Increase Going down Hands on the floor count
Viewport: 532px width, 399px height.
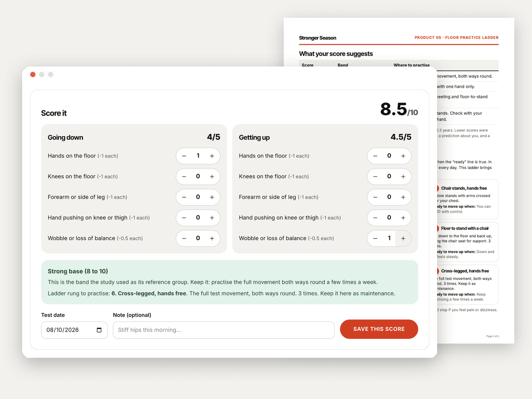click(x=212, y=156)
